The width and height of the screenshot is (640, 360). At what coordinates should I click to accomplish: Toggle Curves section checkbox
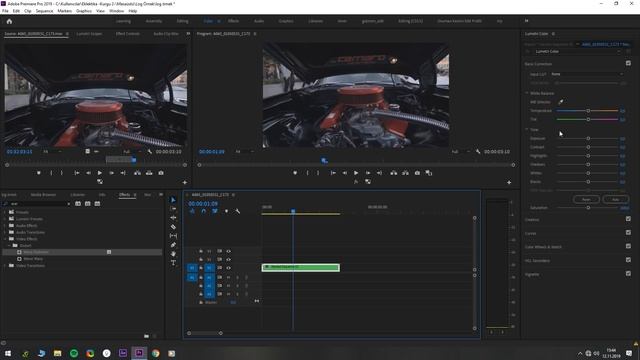[x=628, y=233]
